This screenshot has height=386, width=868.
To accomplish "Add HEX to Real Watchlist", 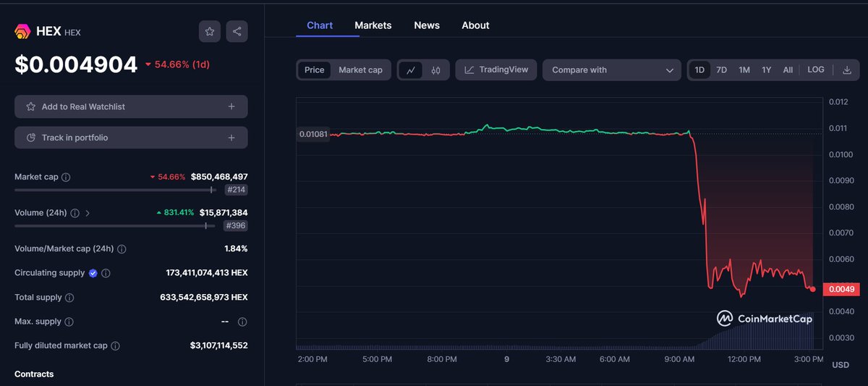I will pos(131,106).
